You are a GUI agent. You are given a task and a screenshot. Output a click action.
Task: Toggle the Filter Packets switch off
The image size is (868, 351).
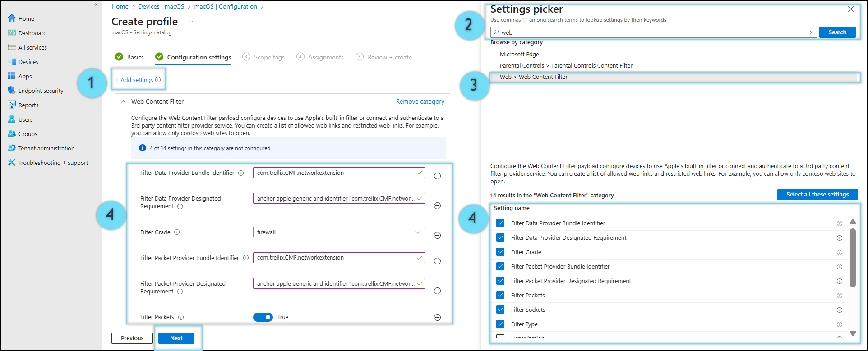pyautogui.click(x=263, y=317)
